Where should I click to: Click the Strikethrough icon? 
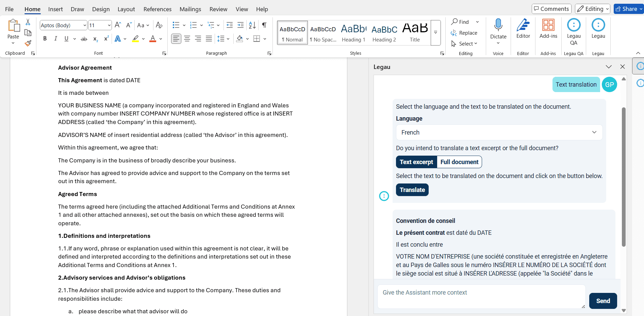[84, 39]
